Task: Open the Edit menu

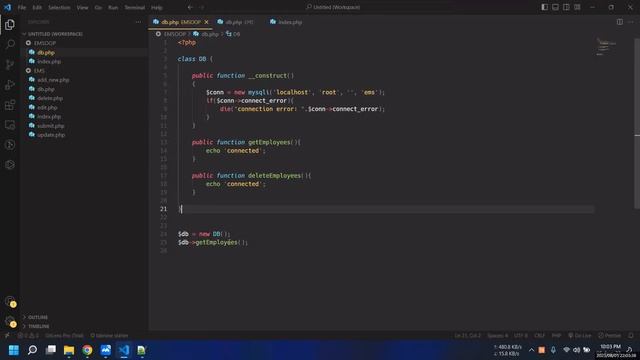Action: pos(37,7)
